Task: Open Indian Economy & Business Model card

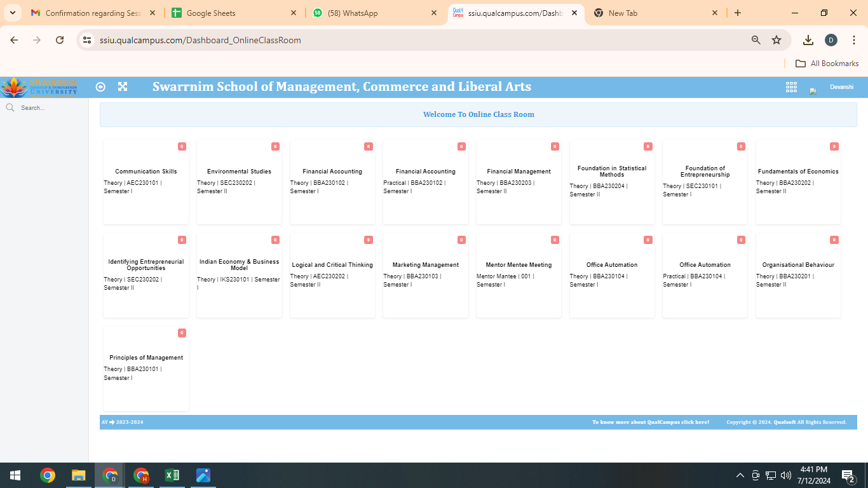Action: tap(240, 275)
